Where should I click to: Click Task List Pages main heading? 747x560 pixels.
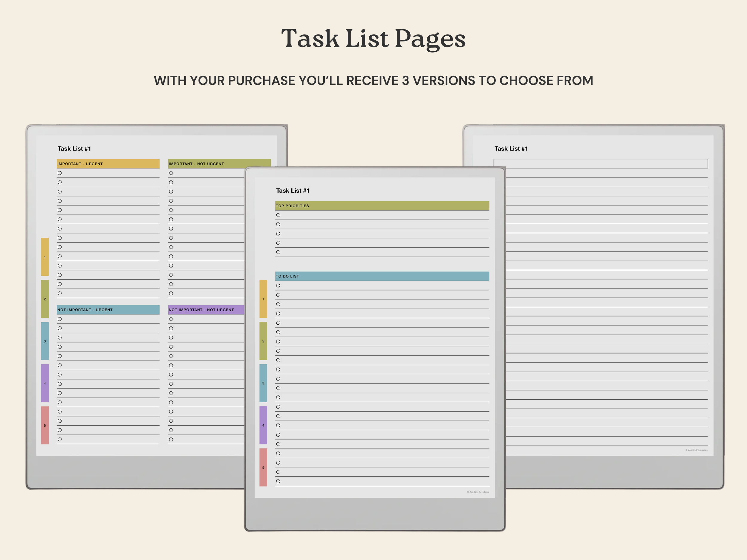pyautogui.click(x=373, y=38)
